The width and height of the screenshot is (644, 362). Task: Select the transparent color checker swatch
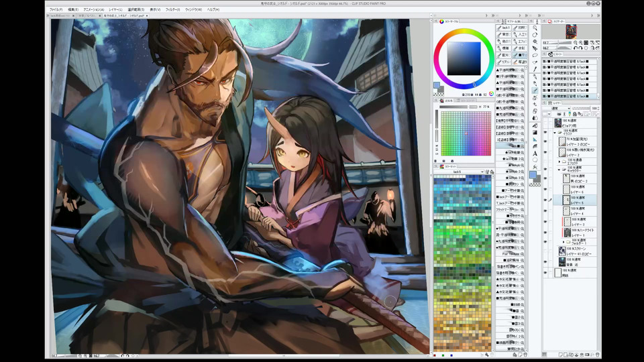(535, 185)
